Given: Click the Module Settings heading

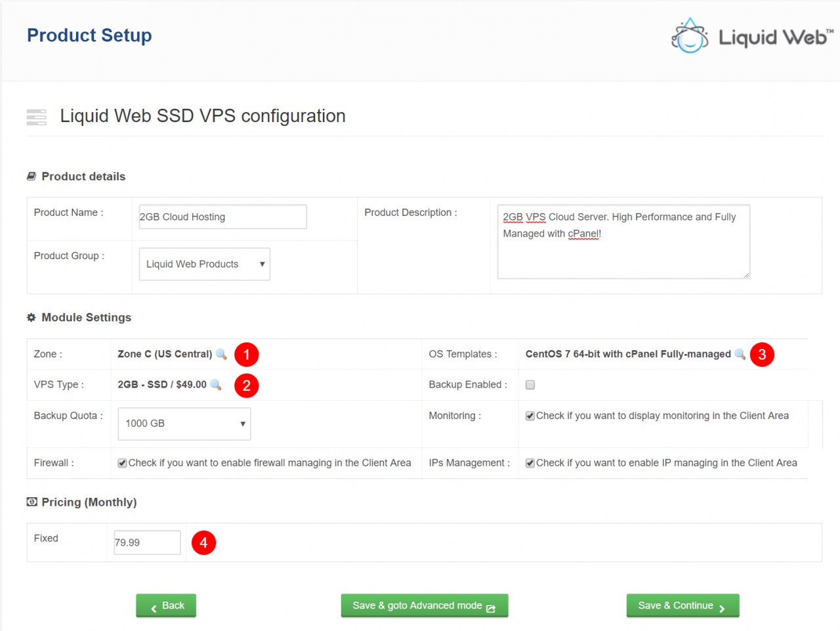Looking at the screenshot, I should 87,317.
